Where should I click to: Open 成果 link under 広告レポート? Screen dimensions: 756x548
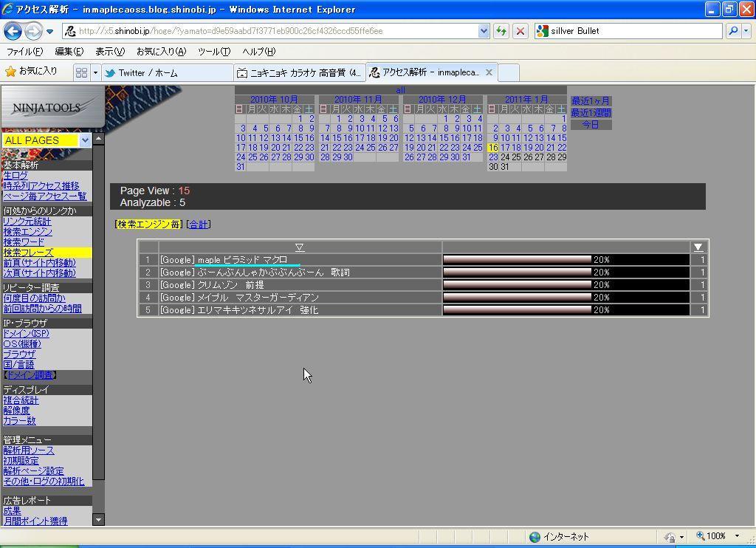[x=12, y=510]
